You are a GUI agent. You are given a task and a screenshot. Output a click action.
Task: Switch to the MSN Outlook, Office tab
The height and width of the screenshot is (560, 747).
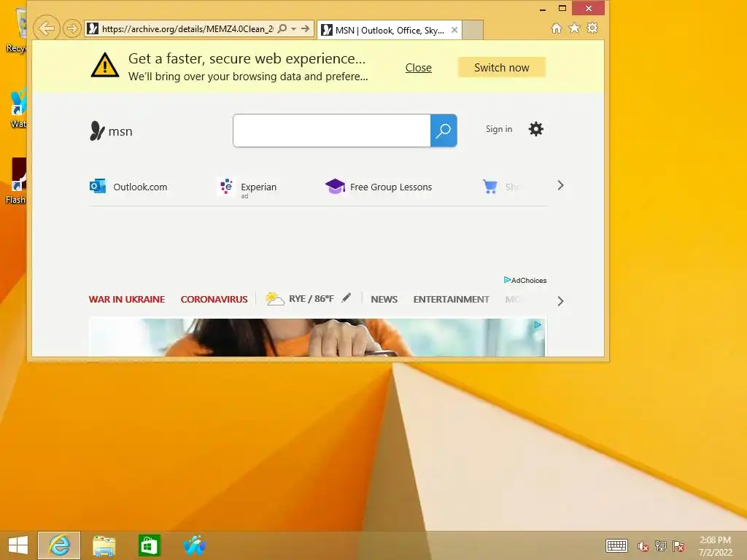click(x=390, y=31)
